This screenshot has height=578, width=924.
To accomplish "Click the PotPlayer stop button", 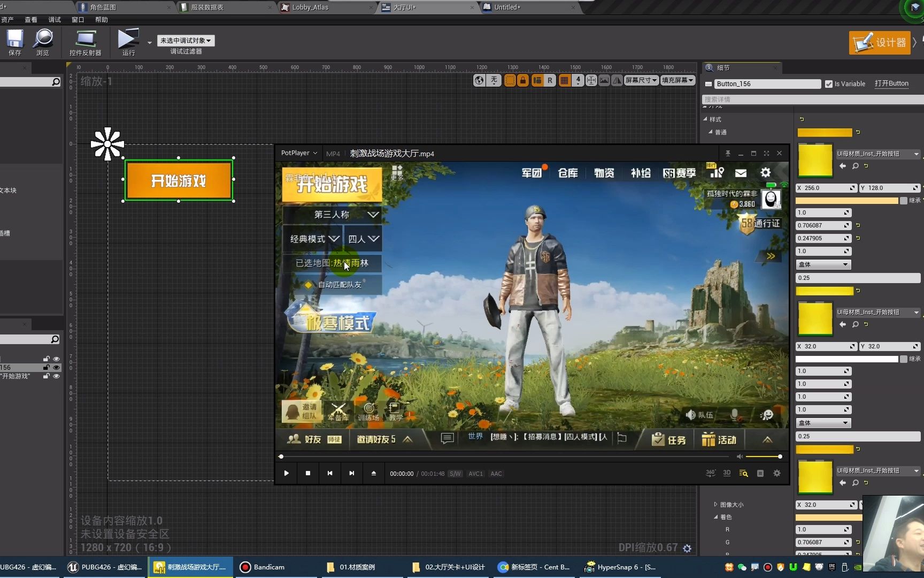I will [x=308, y=473].
